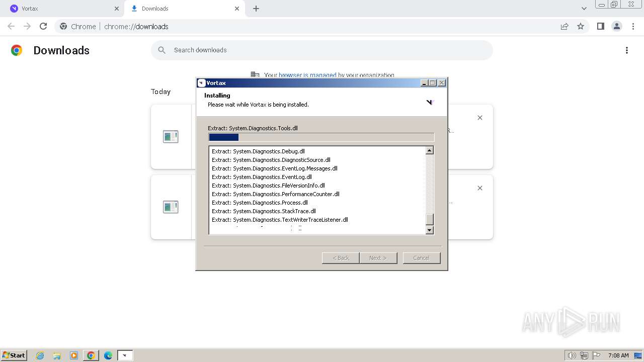Click the Cancel button in Vortax installer

point(422,258)
